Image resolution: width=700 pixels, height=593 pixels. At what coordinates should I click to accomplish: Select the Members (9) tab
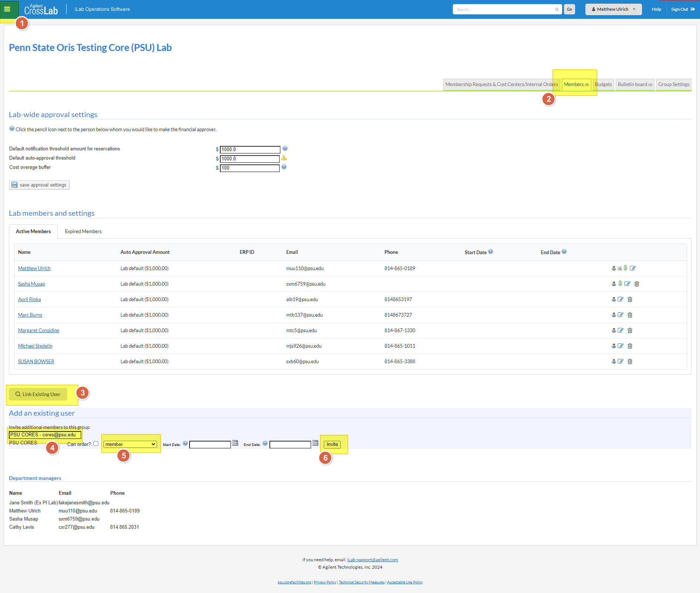point(576,85)
